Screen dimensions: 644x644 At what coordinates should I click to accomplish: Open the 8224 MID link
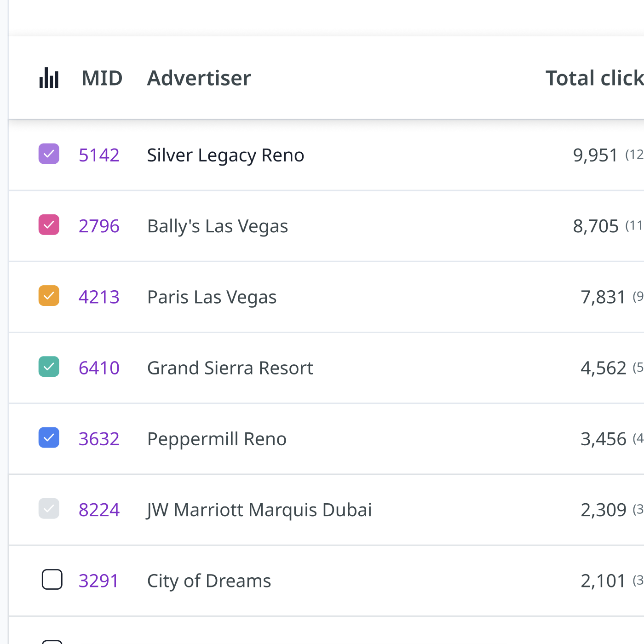pos(99,510)
